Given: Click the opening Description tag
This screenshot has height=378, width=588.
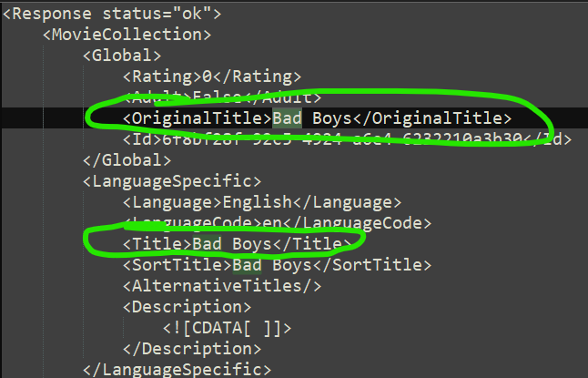Looking at the screenshot, I should pyautogui.click(x=188, y=308).
